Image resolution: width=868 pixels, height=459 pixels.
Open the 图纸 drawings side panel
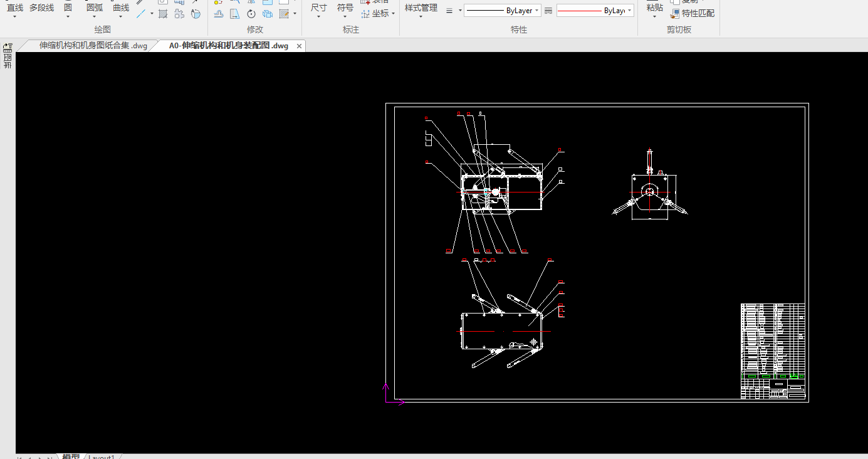point(8,61)
